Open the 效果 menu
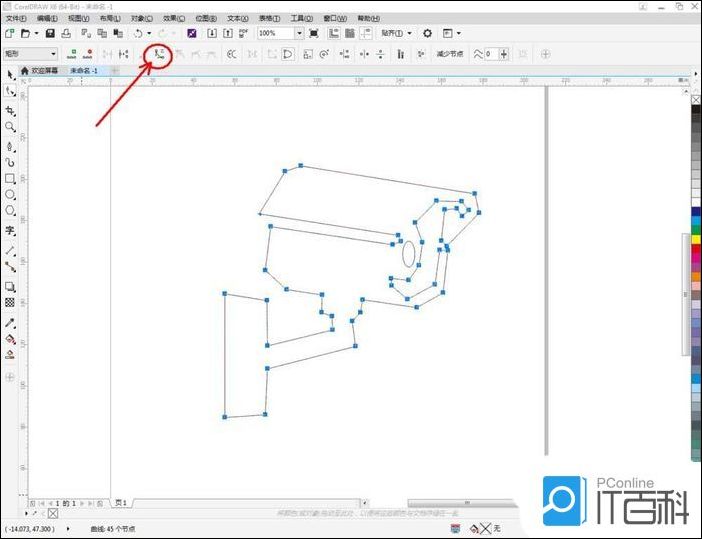Image resolution: width=702 pixels, height=539 pixels. click(x=174, y=18)
